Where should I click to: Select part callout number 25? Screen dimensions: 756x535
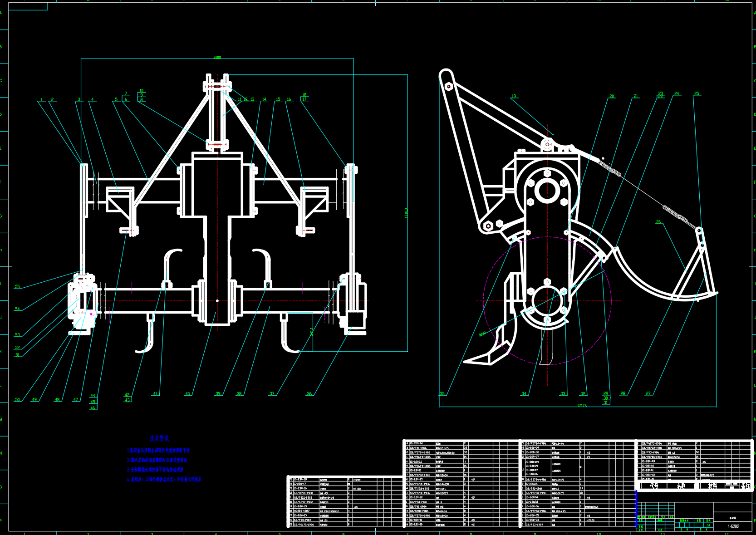point(697,93)
